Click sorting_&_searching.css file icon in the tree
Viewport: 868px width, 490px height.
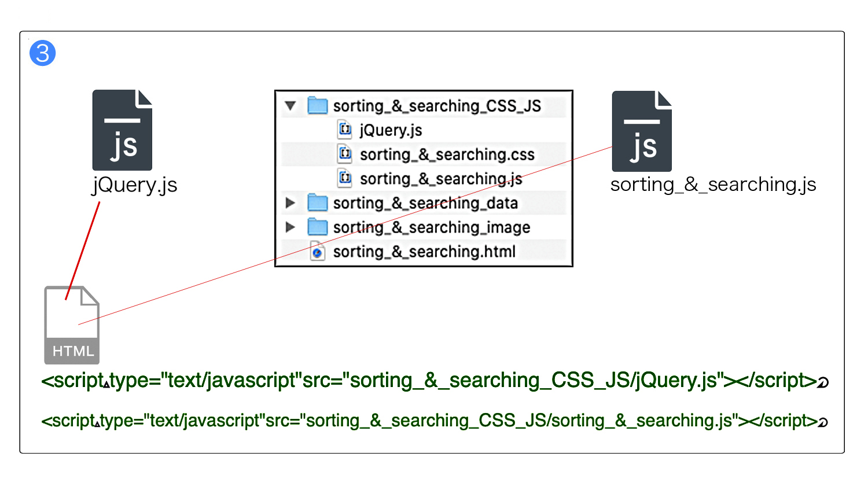pyautogui.click(x=345, y=154)
